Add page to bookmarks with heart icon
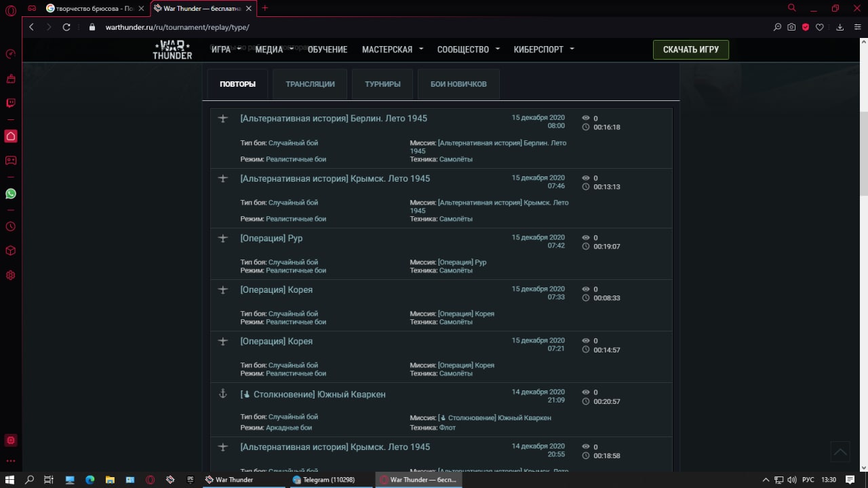The height and width of the screenshot is (488, 868). coord(820,27)
